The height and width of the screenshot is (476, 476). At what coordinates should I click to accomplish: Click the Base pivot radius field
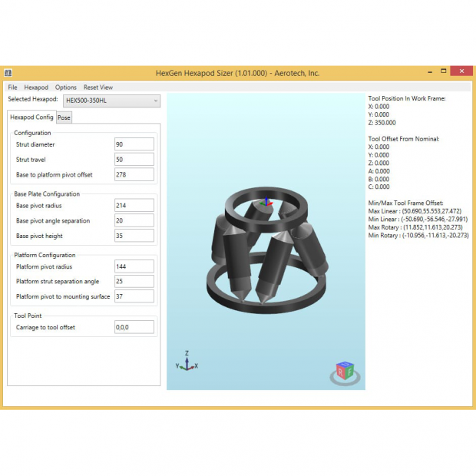point(134,206)
